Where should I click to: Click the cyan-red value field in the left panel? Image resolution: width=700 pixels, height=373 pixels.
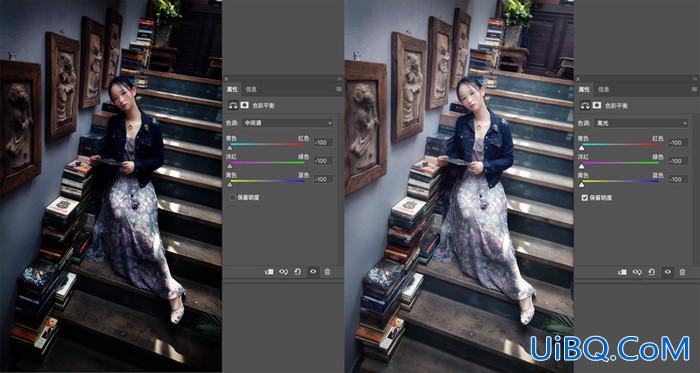pos(323,142)
